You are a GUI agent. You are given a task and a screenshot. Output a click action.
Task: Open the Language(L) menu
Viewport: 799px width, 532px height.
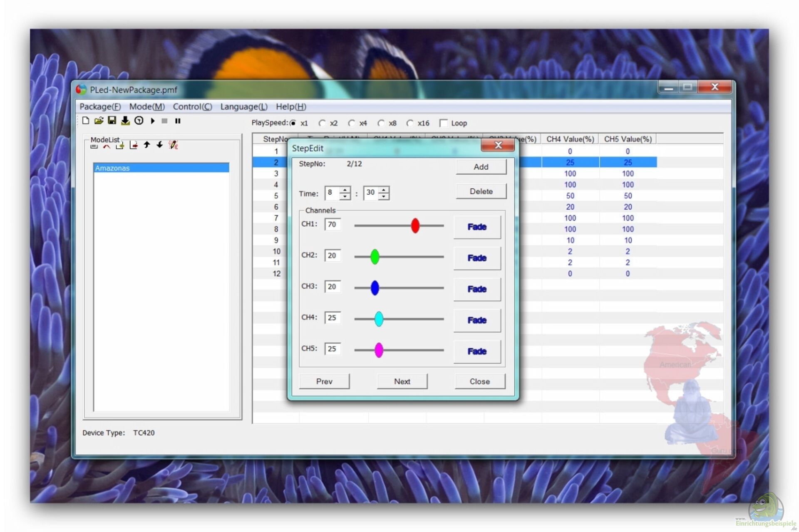pyautogui.click(x=243, y=106)
